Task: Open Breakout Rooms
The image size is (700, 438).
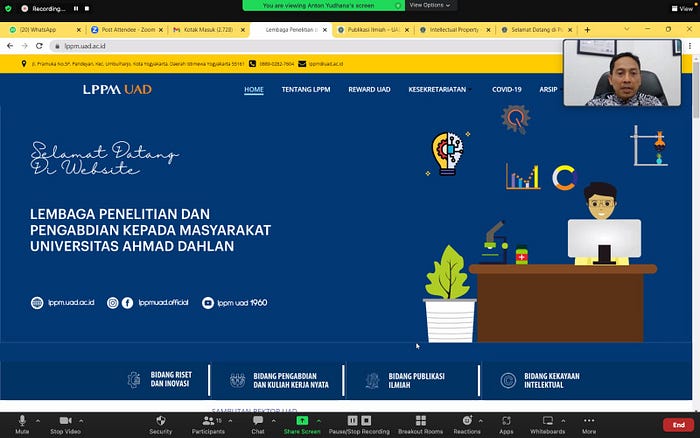Action: click(x=421, y=424)
